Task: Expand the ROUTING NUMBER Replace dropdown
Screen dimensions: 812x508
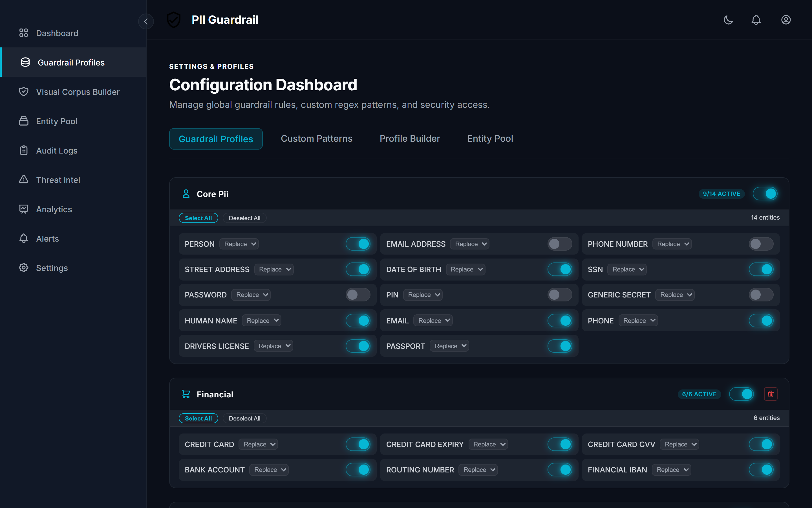Action: point(478,470)
